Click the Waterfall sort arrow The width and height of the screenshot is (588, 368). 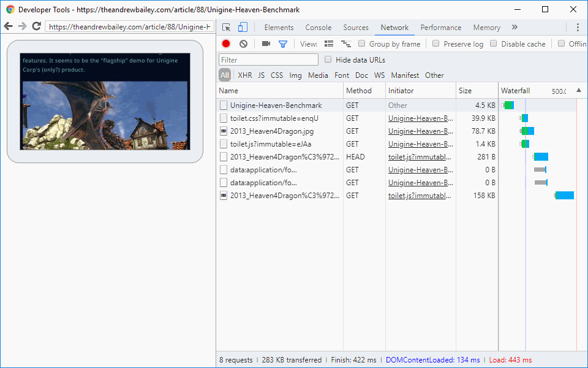click(579, 90)
